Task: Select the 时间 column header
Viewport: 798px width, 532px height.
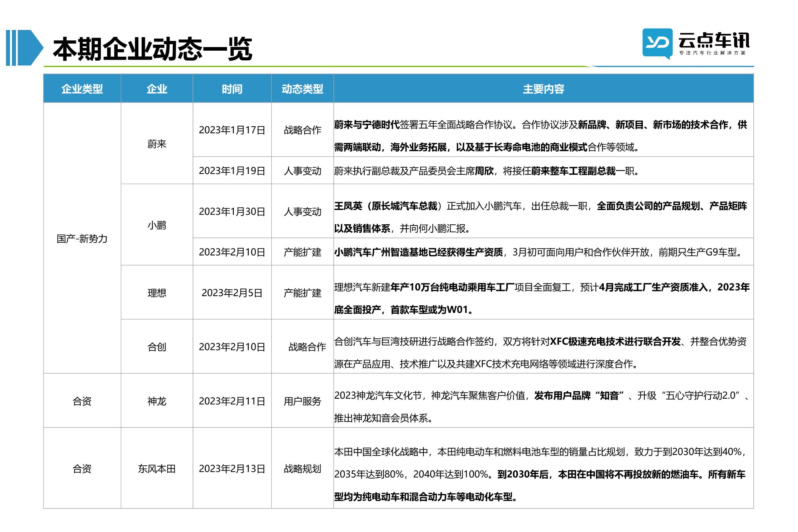Action: [x=232, y=89]
